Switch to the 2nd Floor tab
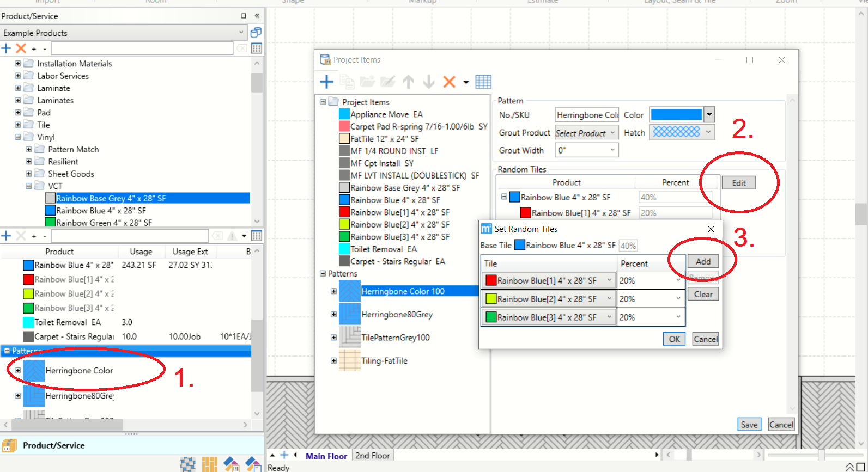The image size is (868, 472). [373, 456]
